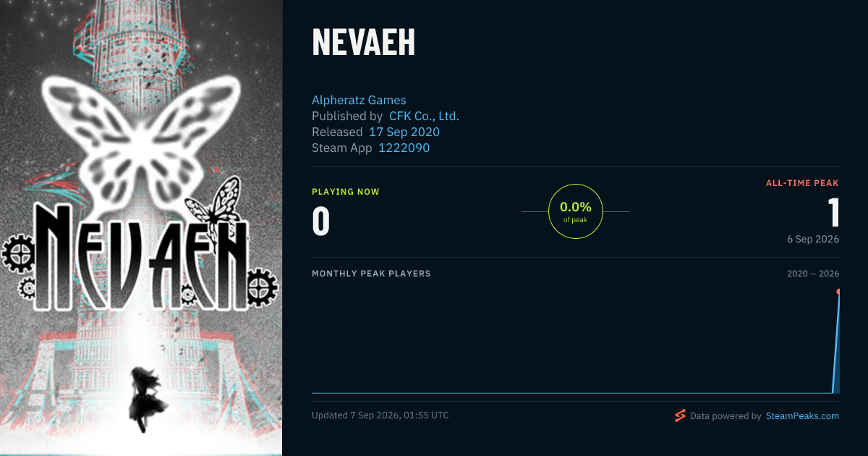Open the SteamPeaks.com link

tap(802, 416)
